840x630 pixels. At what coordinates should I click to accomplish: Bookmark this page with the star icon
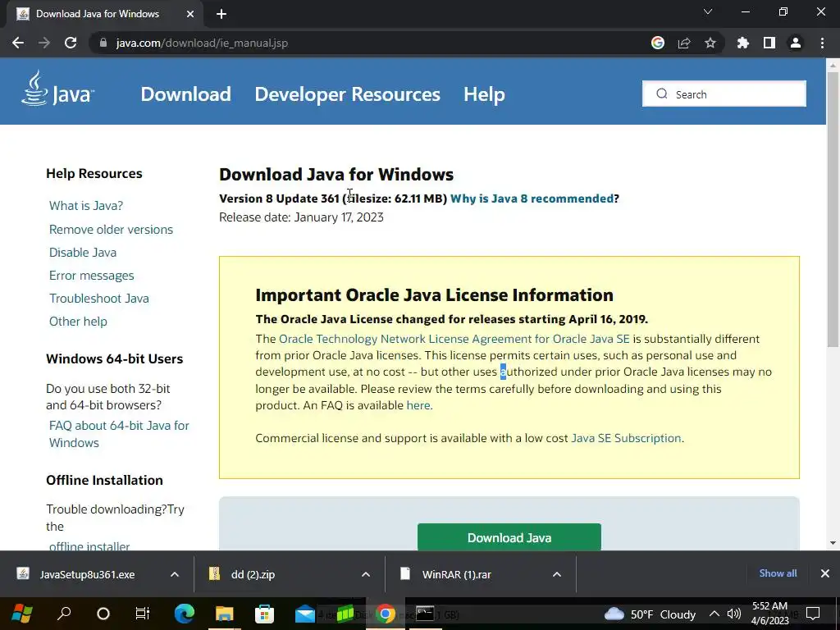click(710, 43)
